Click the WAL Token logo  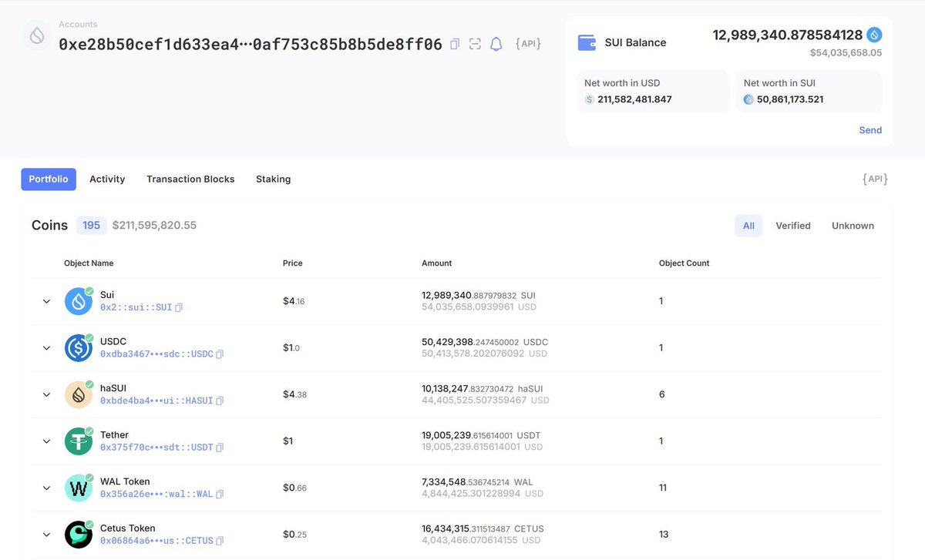pyautogui.click(x=79, y=488)
